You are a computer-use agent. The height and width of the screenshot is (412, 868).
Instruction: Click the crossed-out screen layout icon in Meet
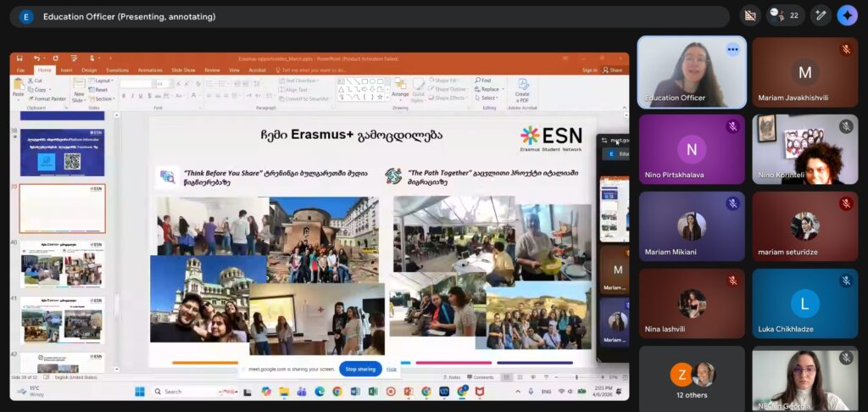(749, 15)
